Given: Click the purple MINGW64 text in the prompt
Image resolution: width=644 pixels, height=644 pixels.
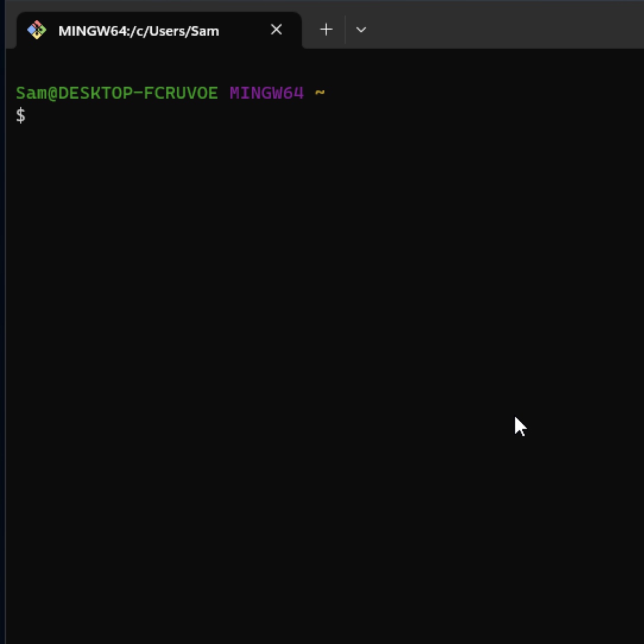Looking at the screenshot, I should tap(266, 93).
